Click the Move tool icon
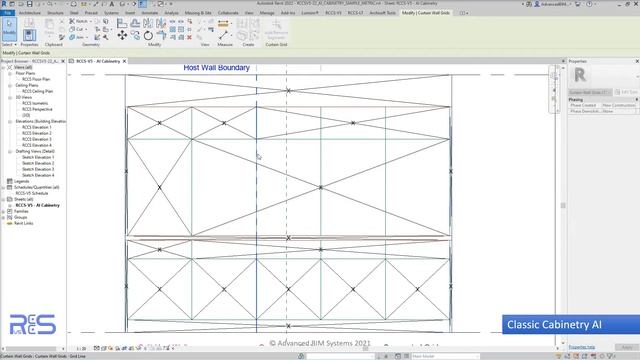 pyautogui.click(x=122, y=36)
